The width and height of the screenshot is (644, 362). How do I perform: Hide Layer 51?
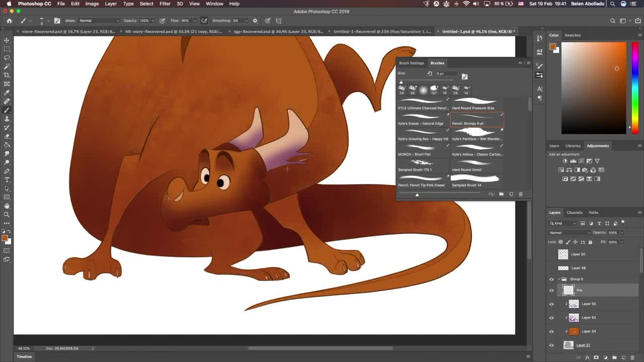point(551,345)
